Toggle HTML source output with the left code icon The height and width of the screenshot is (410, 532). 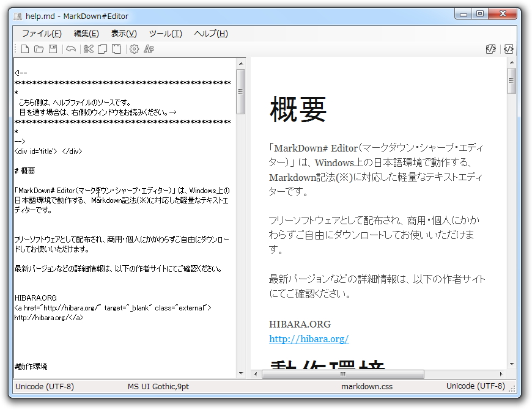[x=490, y=49]
